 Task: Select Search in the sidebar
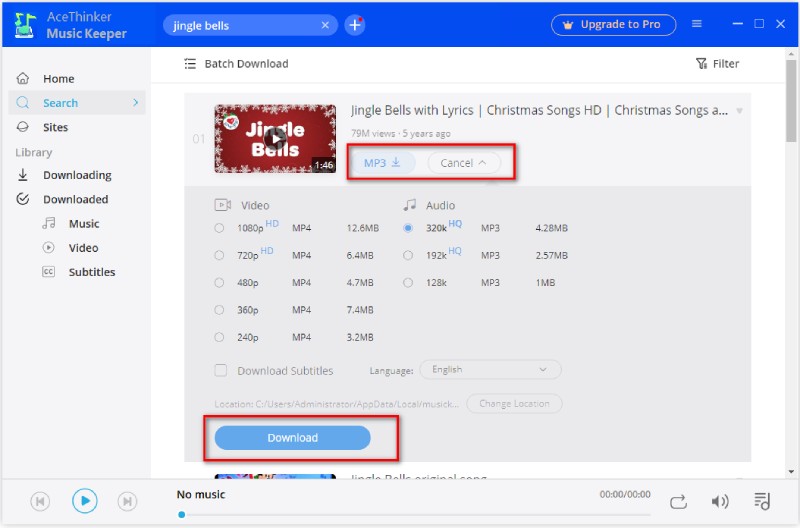pos(77,103)
